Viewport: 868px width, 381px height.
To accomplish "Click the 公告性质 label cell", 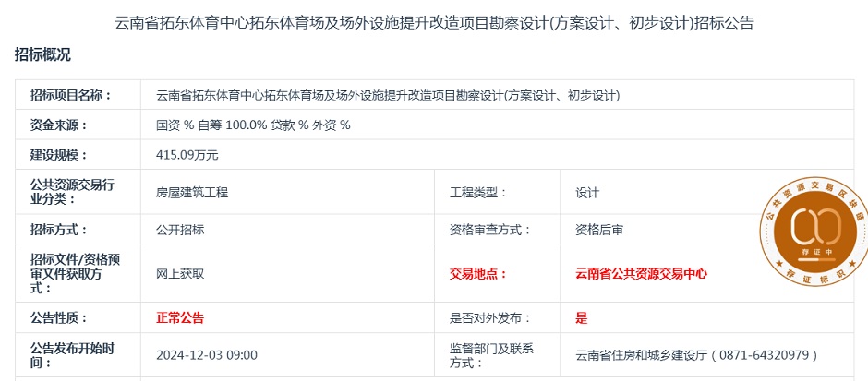I will tap(58, 317).
